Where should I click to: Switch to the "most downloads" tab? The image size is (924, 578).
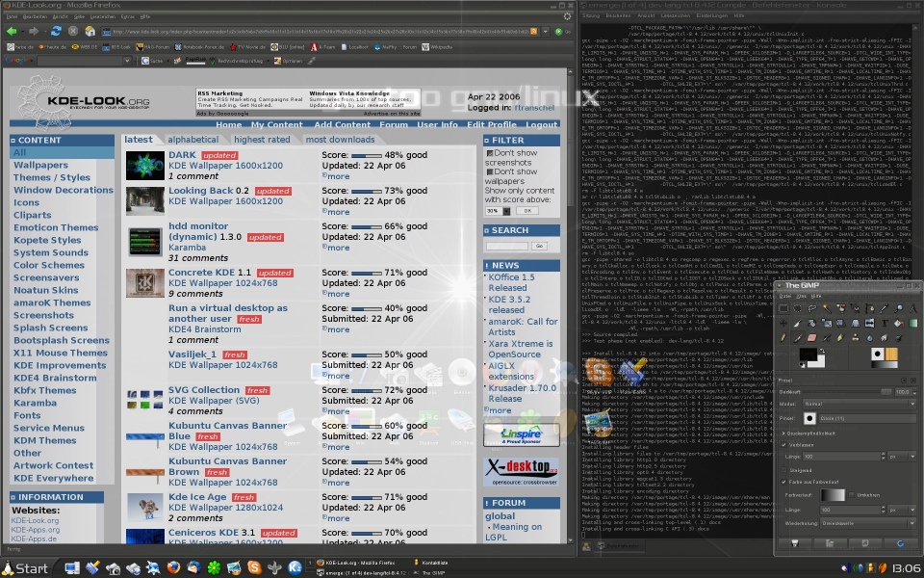(x=340, y=140)
